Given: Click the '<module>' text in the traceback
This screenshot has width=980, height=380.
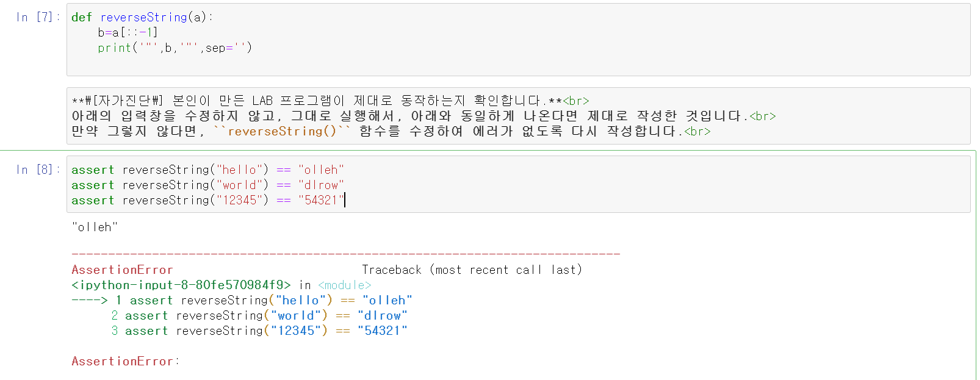Looking at the screenshot, I should 345,285.
